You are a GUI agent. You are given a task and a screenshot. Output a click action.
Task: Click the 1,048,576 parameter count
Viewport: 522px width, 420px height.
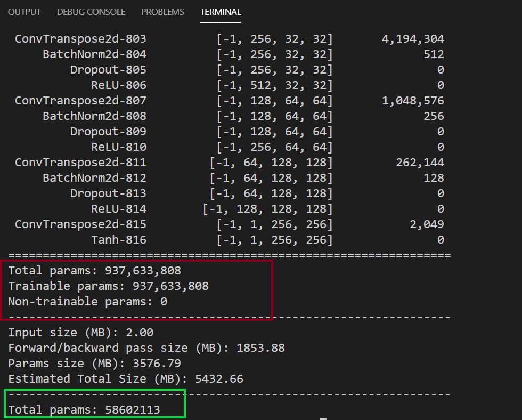click(413, 101)
